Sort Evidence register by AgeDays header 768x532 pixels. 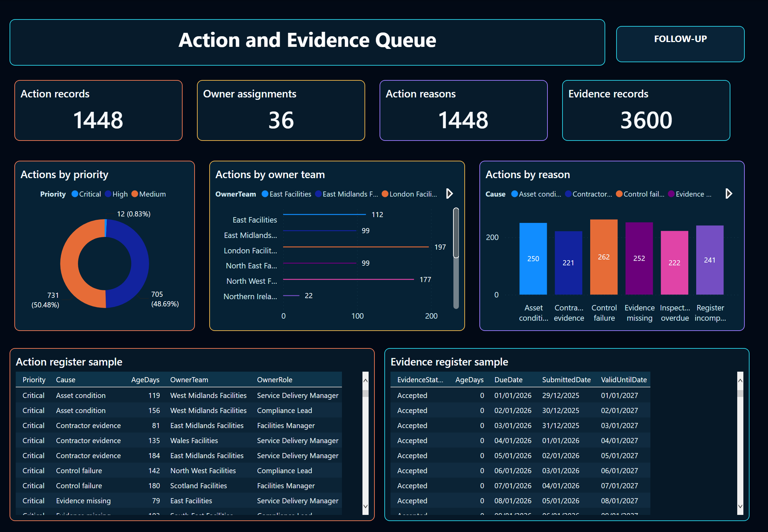(x=469, y=380)
